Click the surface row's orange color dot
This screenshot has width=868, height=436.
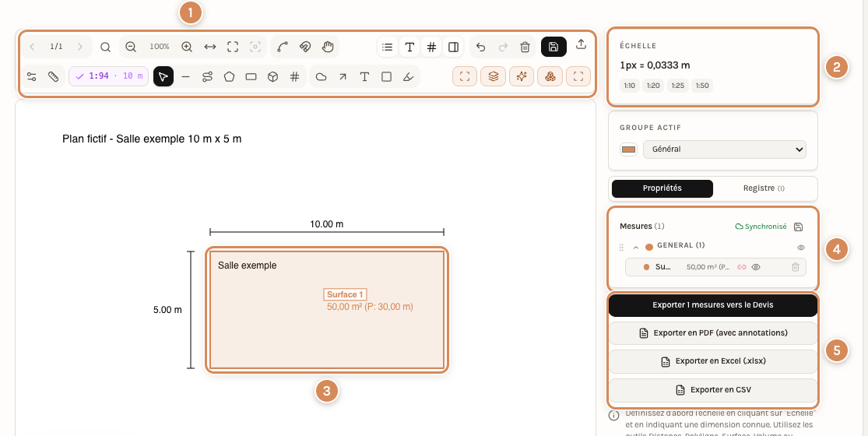pos(646,267)
